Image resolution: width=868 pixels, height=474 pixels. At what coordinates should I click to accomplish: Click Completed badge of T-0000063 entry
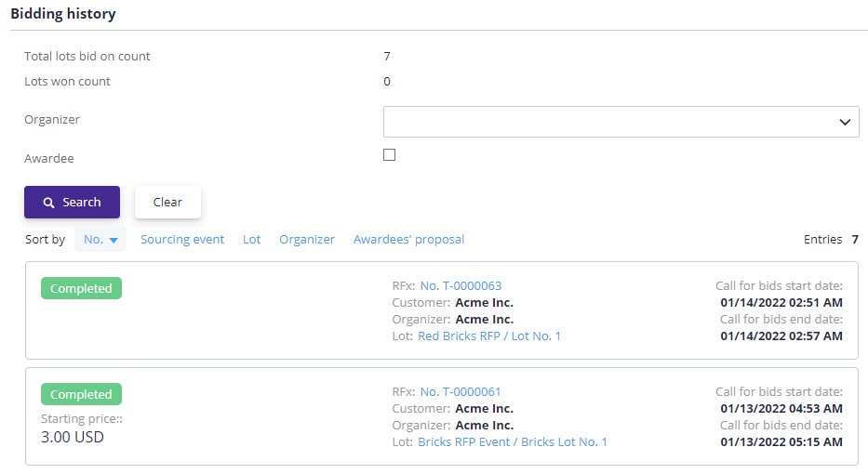coord(81,288)
